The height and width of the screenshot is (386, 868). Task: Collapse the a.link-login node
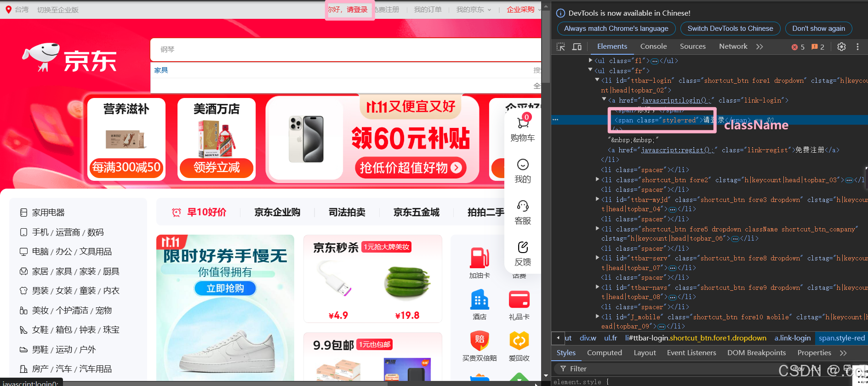point(604,99)
